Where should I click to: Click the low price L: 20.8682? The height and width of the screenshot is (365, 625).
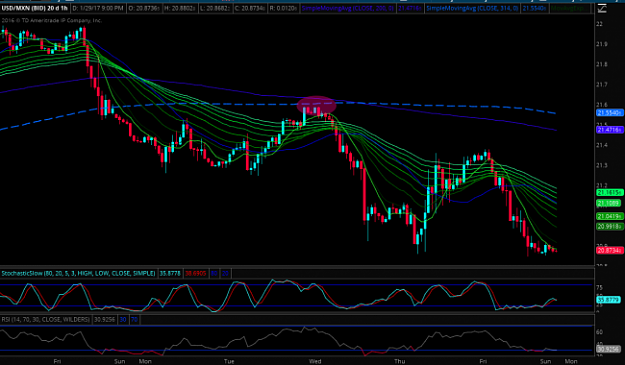(x=215, y=8)
